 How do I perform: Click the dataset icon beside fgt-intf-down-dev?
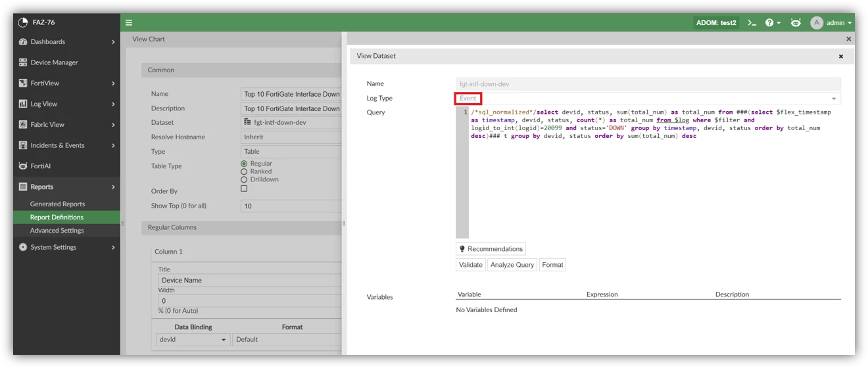(x=248, y=122)
